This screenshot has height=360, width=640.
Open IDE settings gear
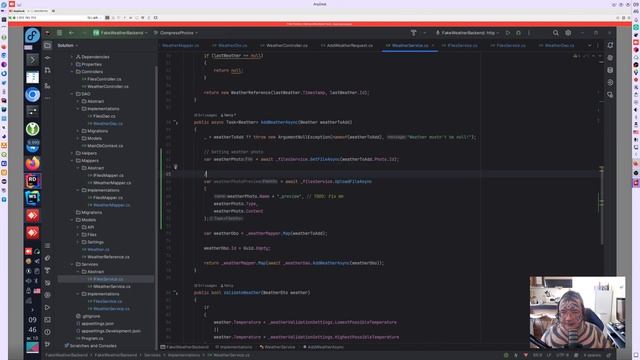[x=568, y=33]
